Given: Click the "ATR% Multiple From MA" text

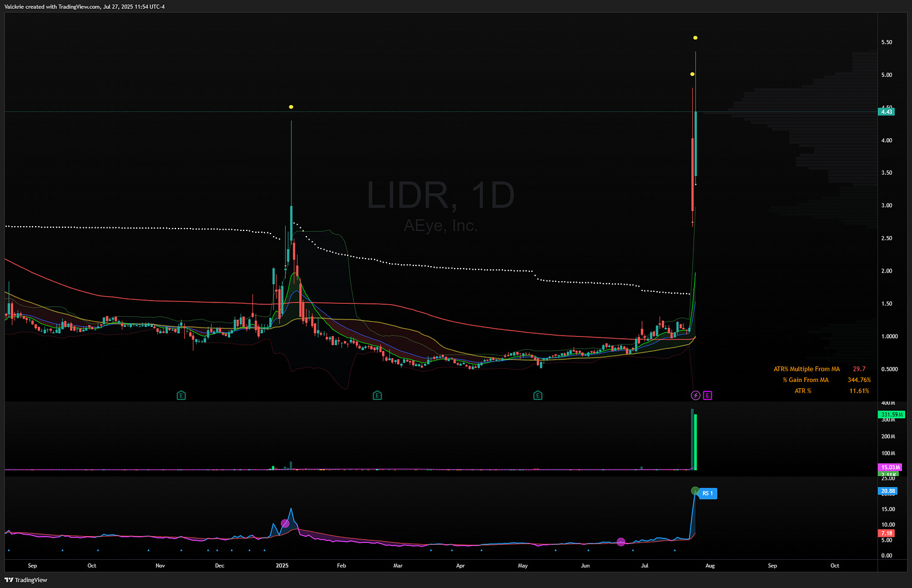Looking at the screenshot, I should tap(806, 369).
